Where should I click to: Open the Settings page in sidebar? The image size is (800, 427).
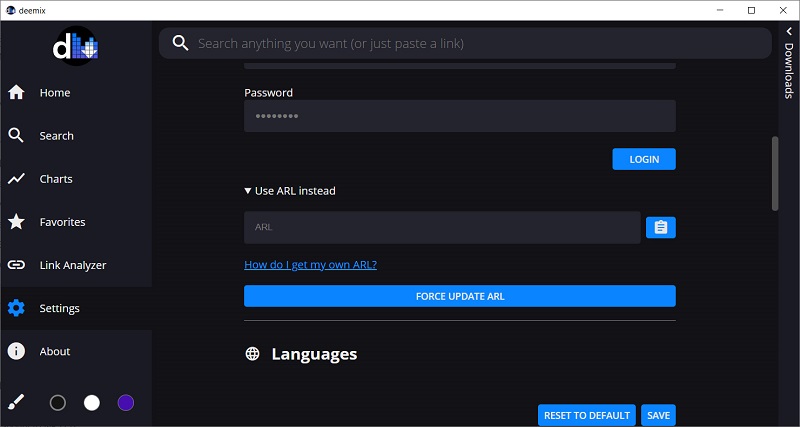pos(59,308)
